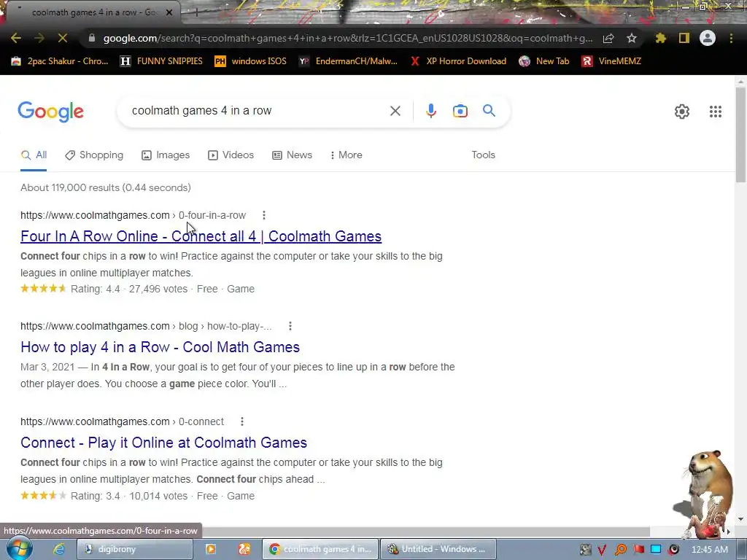
Task: Open the Windows Start orb
Action: click(20, 548)
